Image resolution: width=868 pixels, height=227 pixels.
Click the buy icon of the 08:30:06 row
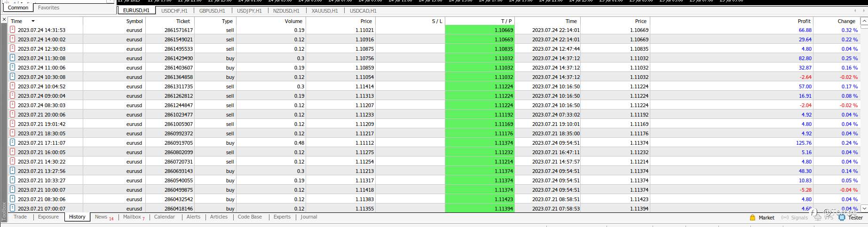pos(13,199)
